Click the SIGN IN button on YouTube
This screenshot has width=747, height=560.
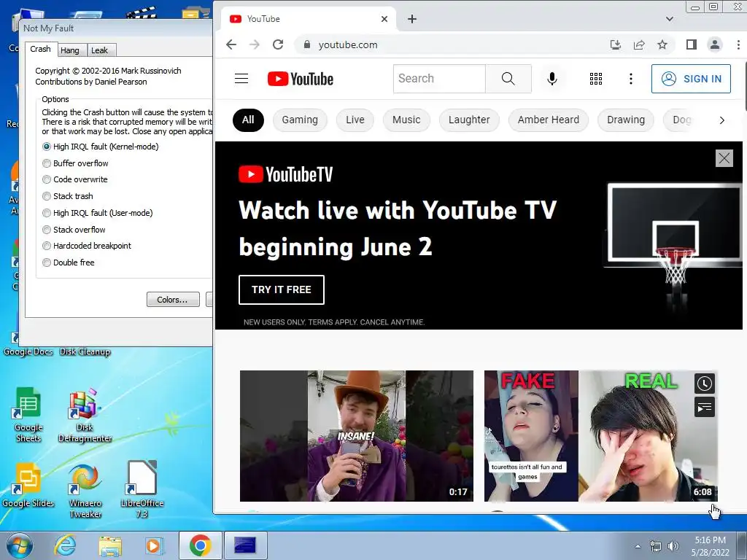pos(691,79)
